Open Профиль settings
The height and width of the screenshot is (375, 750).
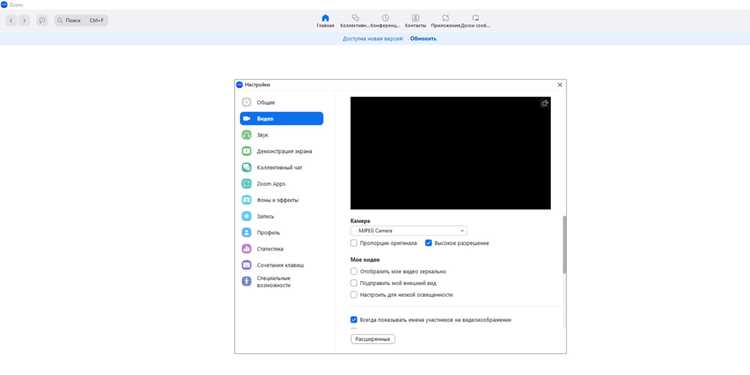[x=281, y=232]
